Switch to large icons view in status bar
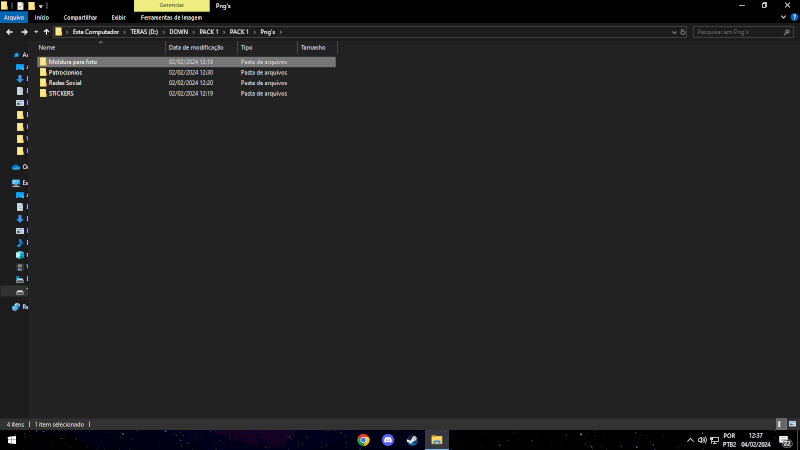This screenshot has width=800, height=450. (x=792, y=424)
